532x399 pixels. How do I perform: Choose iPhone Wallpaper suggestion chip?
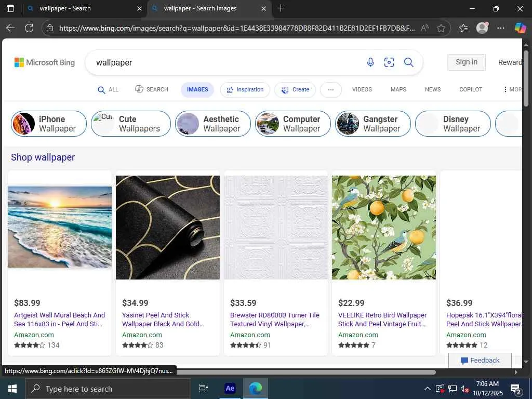click(49, 124)
